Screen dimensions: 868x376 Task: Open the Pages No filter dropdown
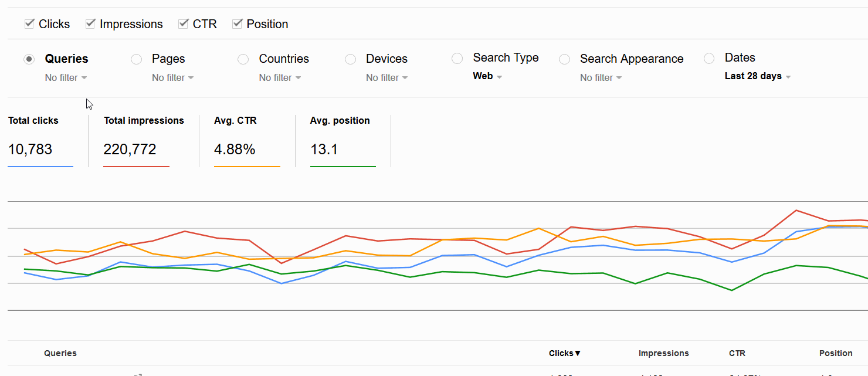pos(173,77)
